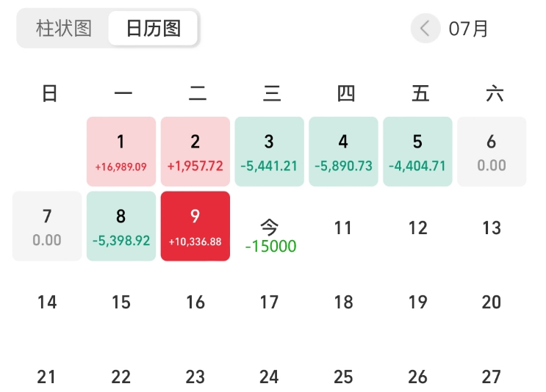Choose date 15 in calendar
Viewport: 546px width, 392px height.
point(121,302)
